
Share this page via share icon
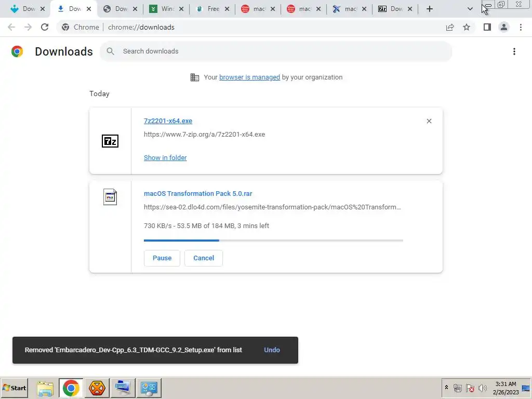(x=450, y=27)
